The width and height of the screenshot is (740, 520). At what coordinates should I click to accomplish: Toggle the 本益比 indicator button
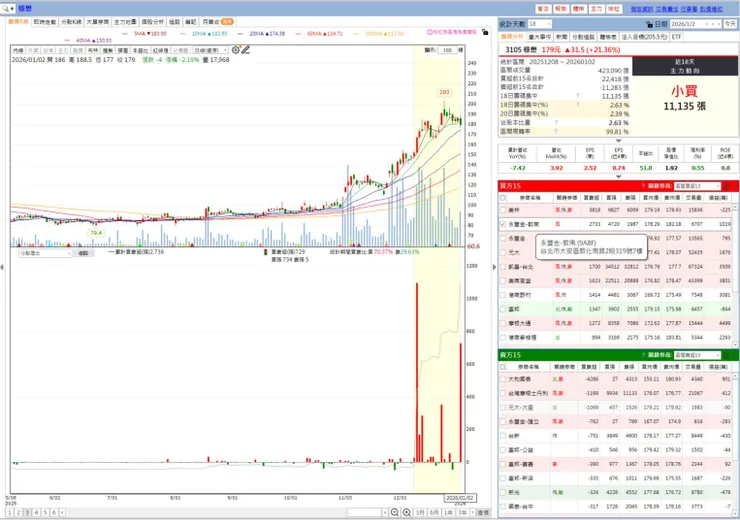pos(140,50)
